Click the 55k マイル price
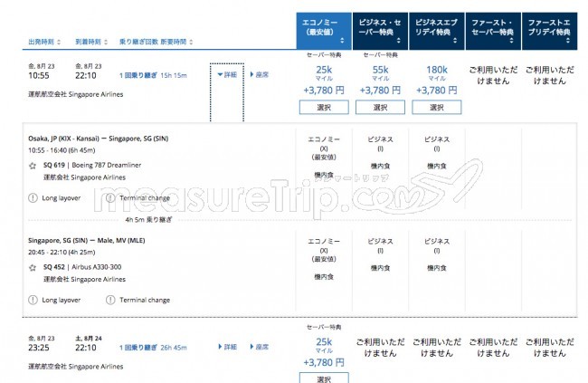588x383 pixels. (x=380, y=72)
